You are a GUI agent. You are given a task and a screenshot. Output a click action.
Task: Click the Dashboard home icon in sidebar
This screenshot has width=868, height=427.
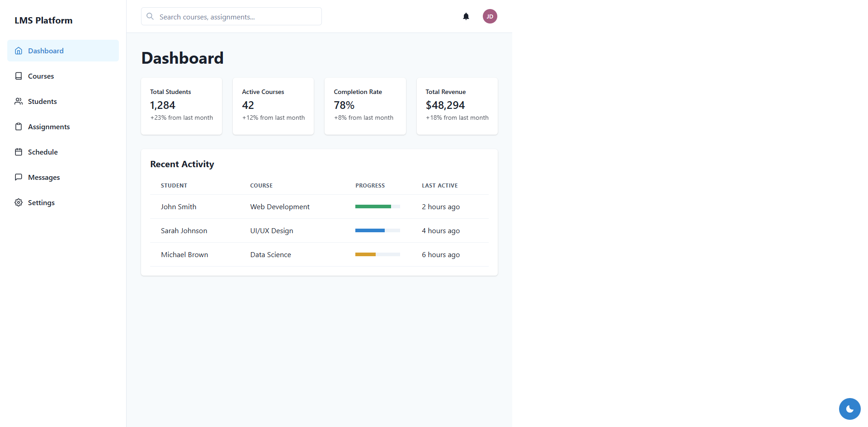(x=19, y=51)
